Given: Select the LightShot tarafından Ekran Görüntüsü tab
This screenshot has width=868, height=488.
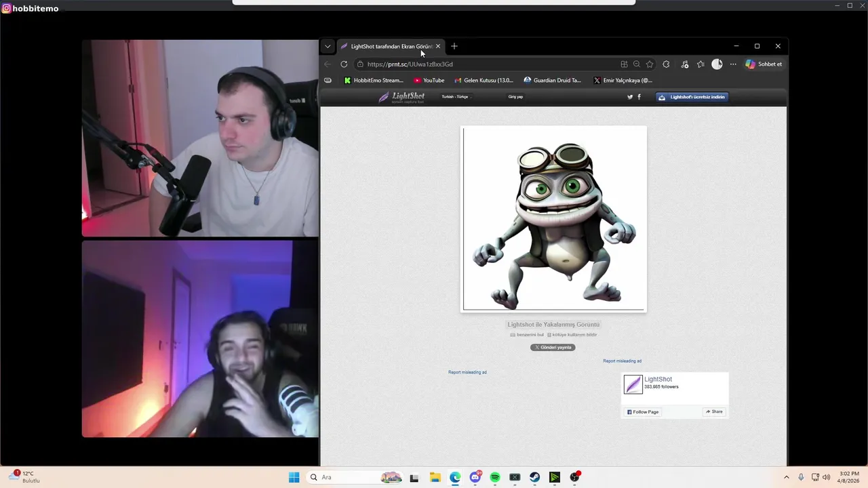Looking at the screenshot, I should tap(391, 46).
